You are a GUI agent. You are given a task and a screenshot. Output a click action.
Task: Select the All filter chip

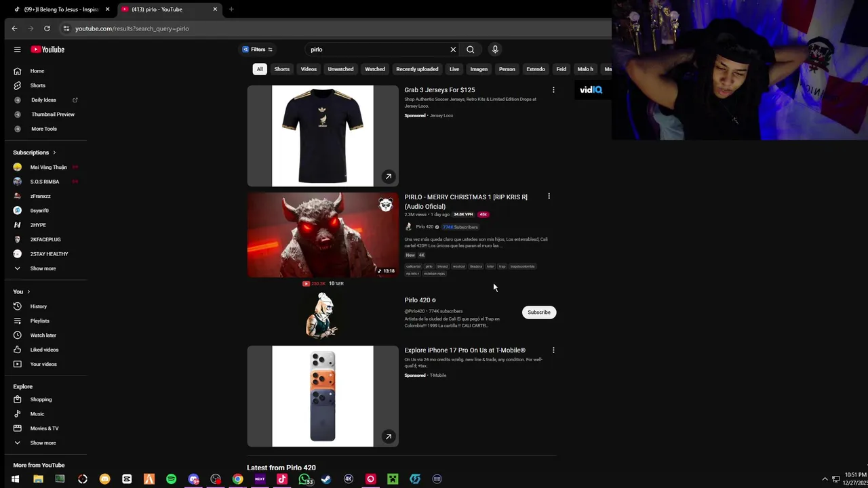(260, 69)
